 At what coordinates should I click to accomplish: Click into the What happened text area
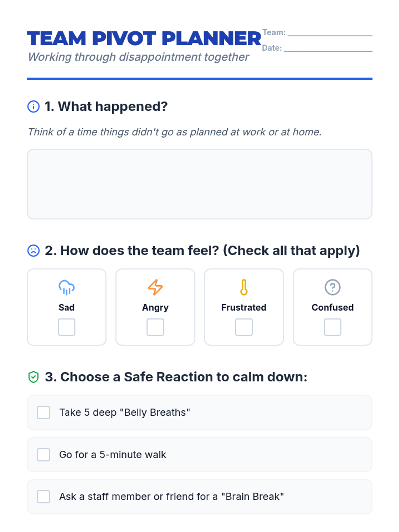coord(199,184)
